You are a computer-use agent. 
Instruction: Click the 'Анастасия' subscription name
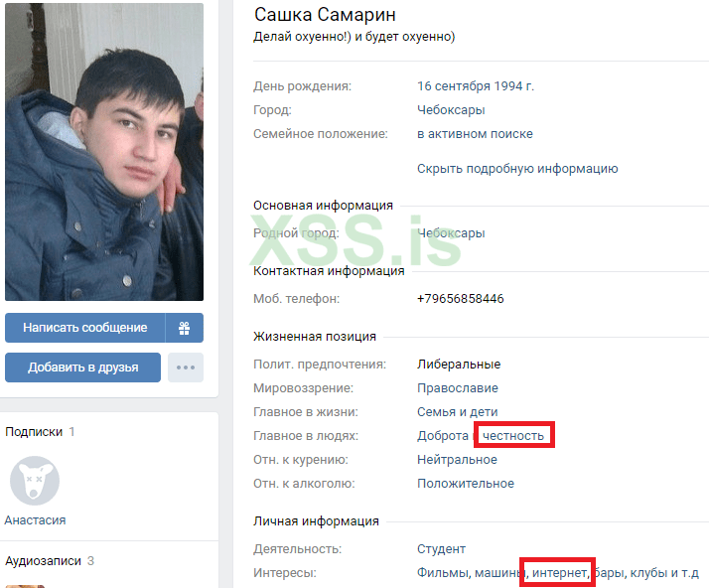pos(36,520)
